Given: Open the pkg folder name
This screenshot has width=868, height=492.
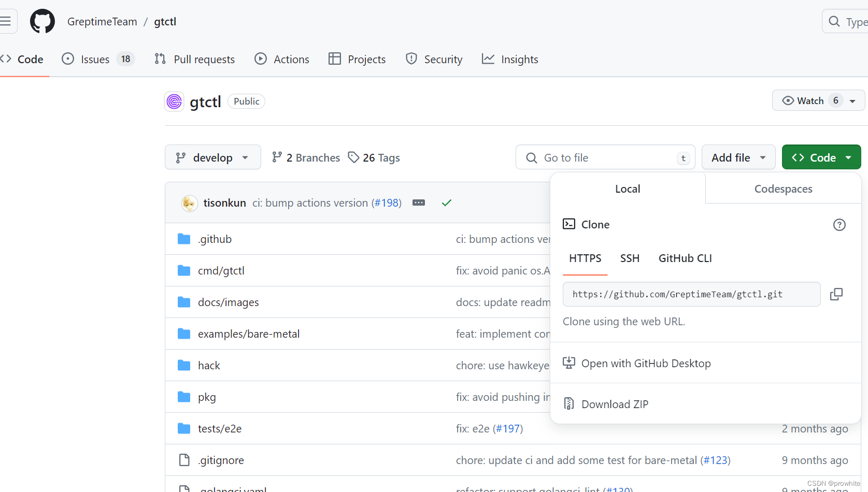Looking at the screenshot, I should [207, 397].
